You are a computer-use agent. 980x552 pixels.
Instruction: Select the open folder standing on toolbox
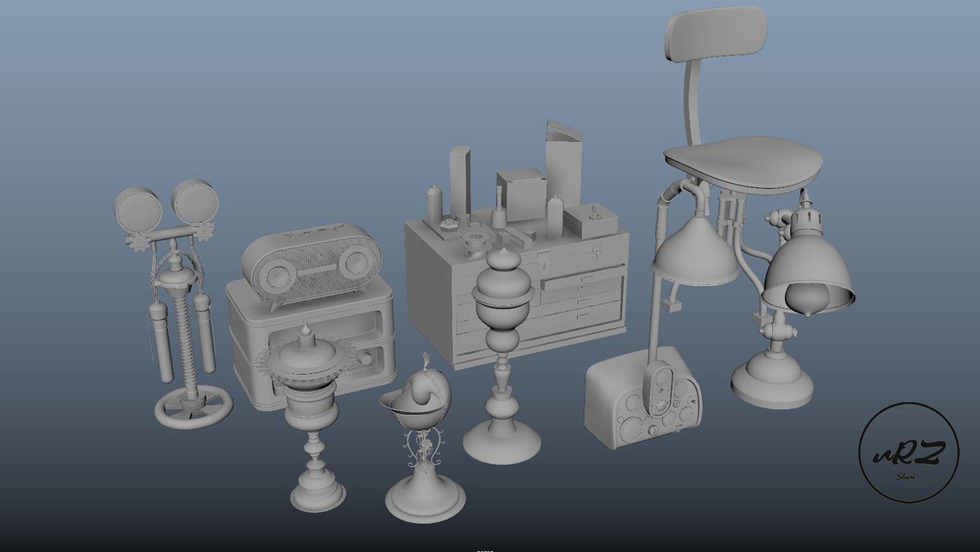coord(565,163)
